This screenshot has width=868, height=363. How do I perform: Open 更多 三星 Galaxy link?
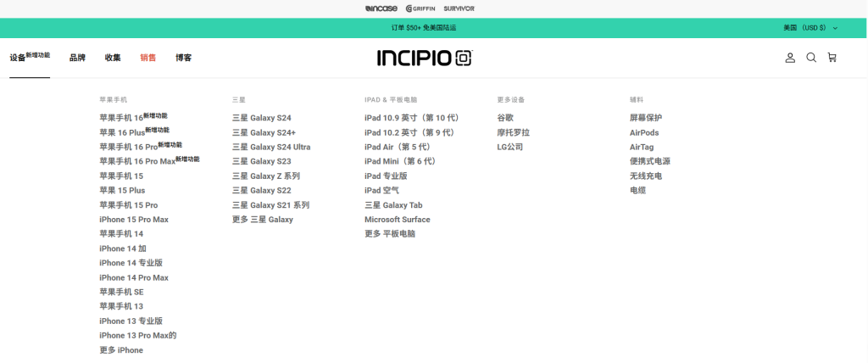[263, 220]
